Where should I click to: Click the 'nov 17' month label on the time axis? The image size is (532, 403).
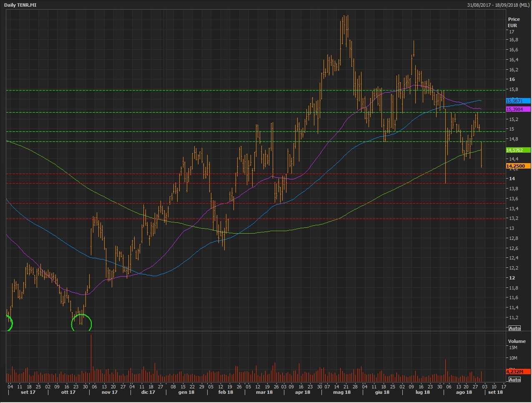pos(110,392)
